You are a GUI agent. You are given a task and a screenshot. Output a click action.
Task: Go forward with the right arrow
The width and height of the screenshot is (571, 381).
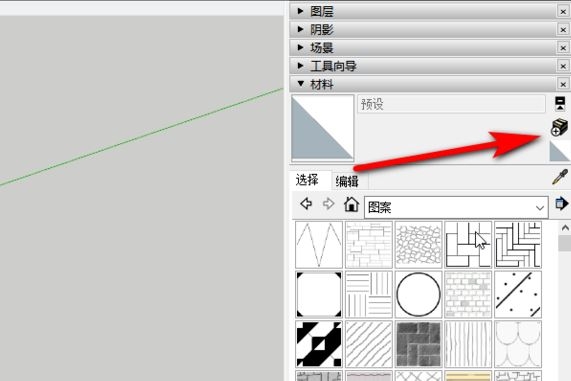(x=328, y=204)
